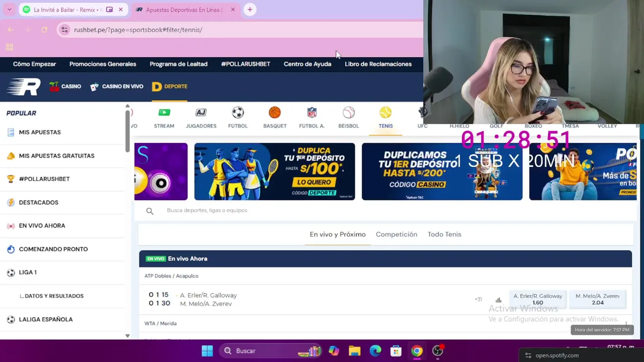The height and width of the screenshot is (362, 644).
Task: Click the site info icon in address bar
Action: click(64, 30)
